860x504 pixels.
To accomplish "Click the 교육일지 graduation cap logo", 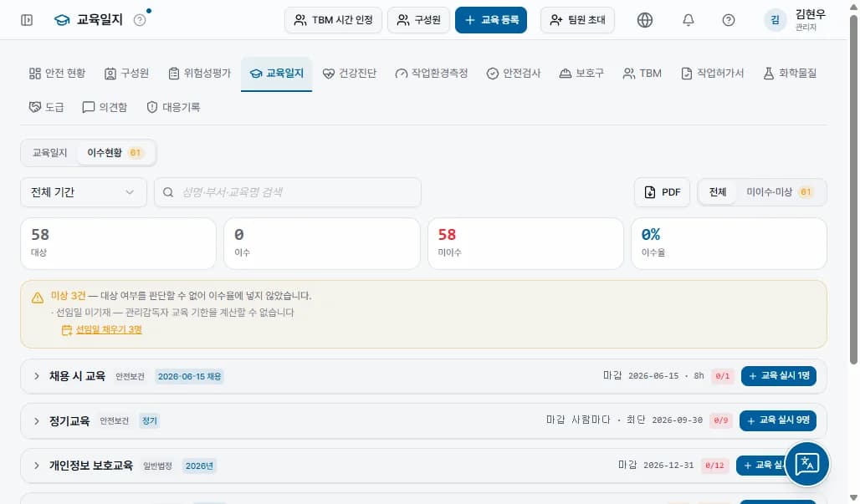I will click(x=62, y=20).
